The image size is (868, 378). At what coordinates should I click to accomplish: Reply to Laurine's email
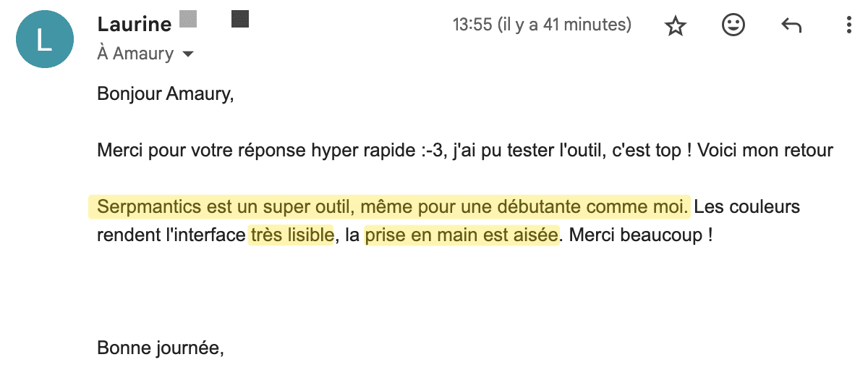point(791,26)
